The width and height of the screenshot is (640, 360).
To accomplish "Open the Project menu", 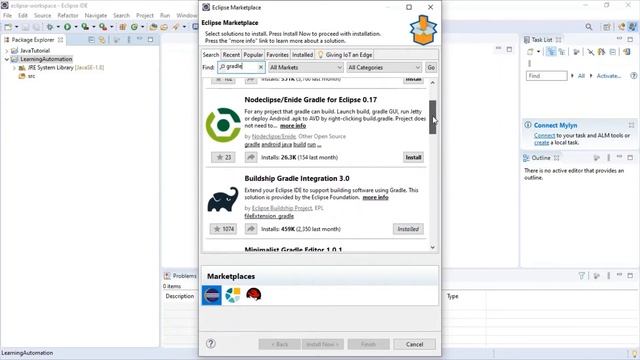I will pos(144,15).
